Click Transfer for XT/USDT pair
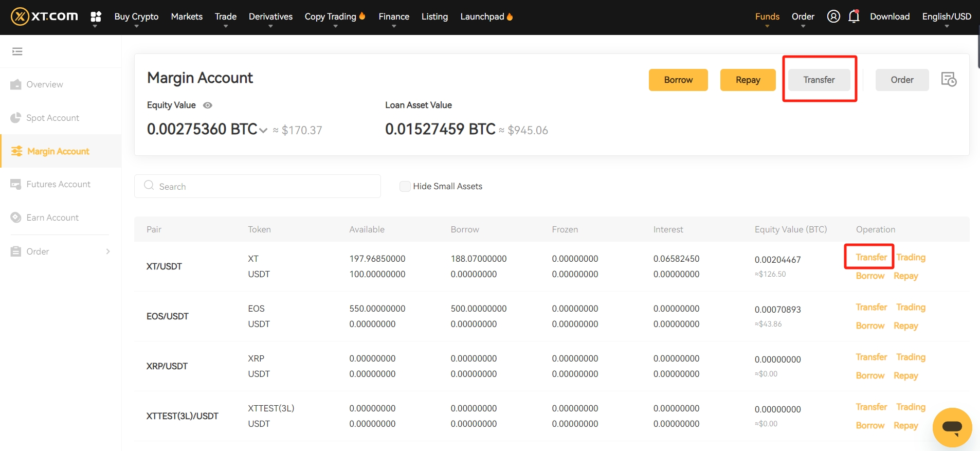Viewport: 980px width, 451px height. [x=872, y=257]
